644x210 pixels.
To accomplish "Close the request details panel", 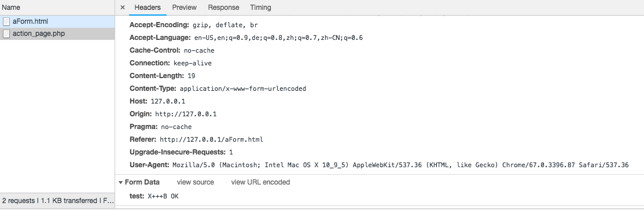I will (x=123, y=8).
